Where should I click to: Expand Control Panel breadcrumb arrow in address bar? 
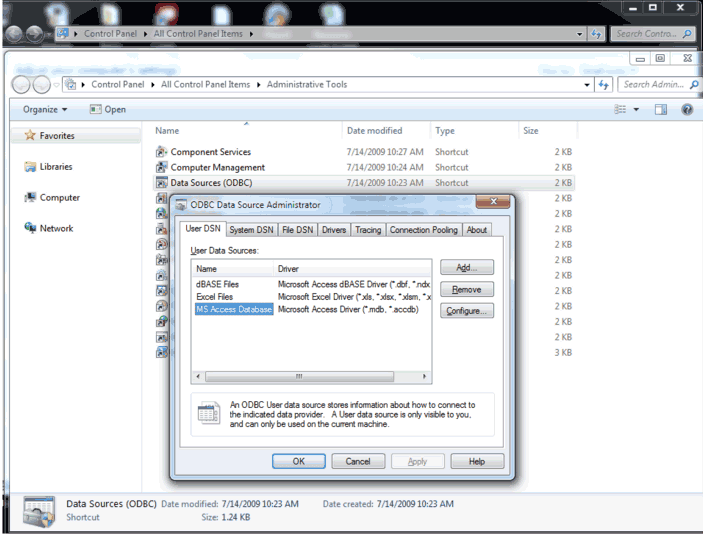click(152, 84)
